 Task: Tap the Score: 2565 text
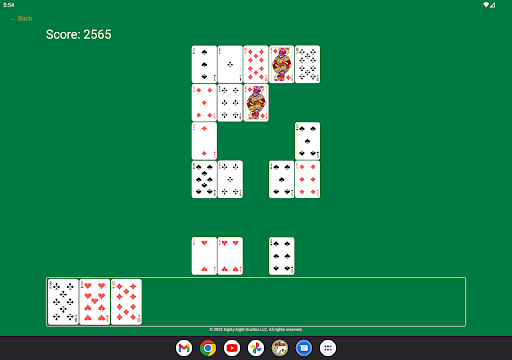click(x=79, y=34)
